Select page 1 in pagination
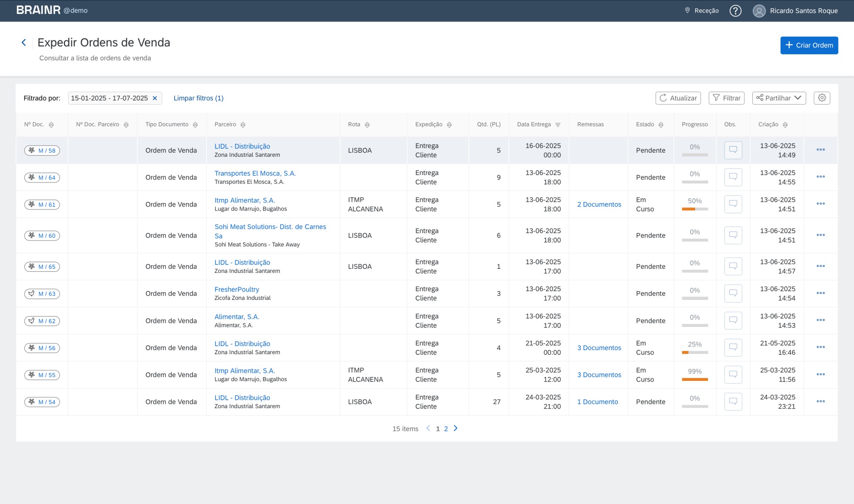 [437, 429]
